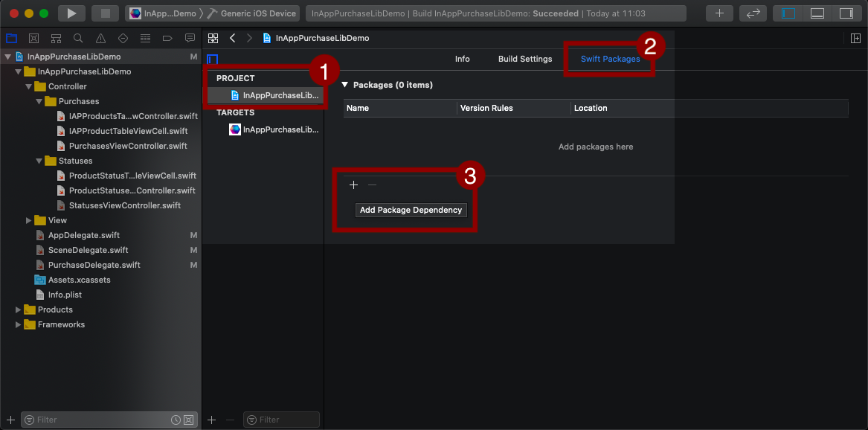Toggle the project and targets list sidebar

point(213,59)
